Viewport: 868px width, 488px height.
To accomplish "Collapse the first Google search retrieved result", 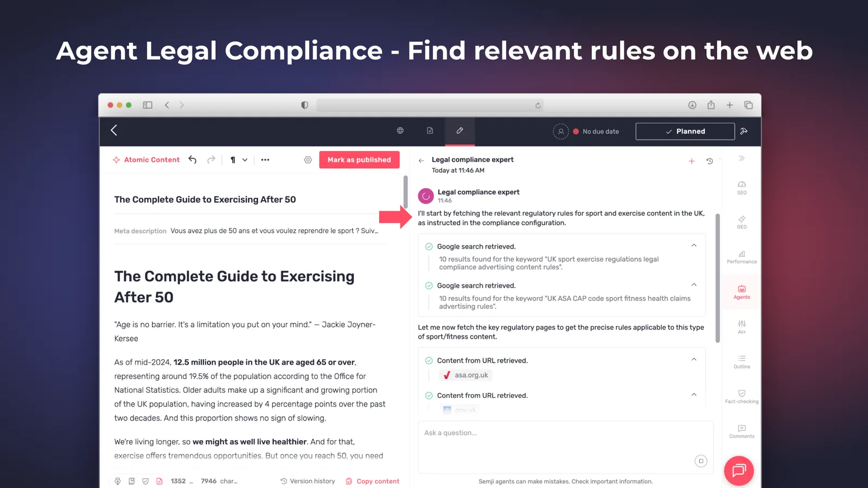I will (694, 245).
